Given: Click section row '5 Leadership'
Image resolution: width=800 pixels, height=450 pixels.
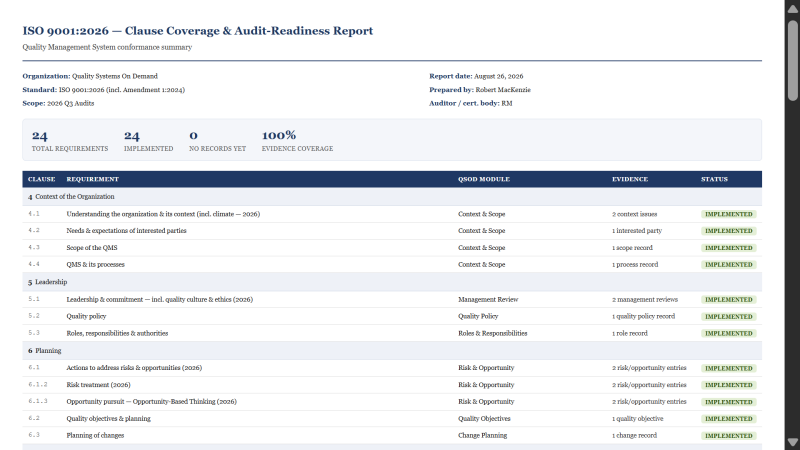Looking at the screenshot, I should 392,282.
